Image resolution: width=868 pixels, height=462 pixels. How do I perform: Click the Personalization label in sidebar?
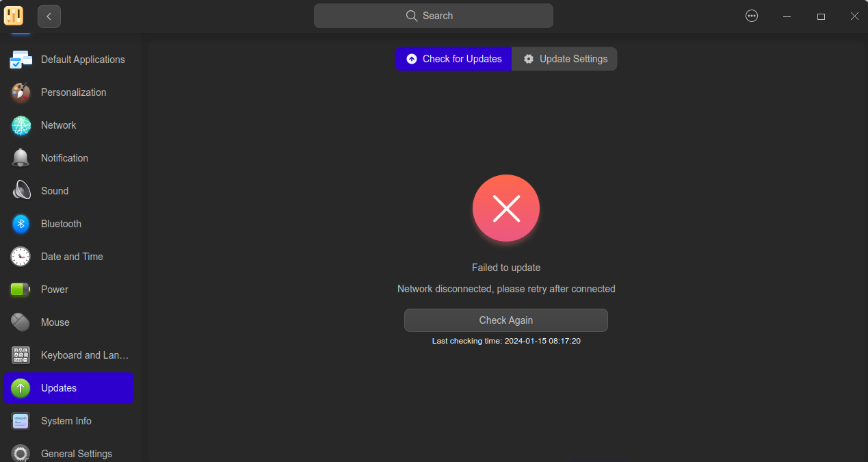point(74,92)
